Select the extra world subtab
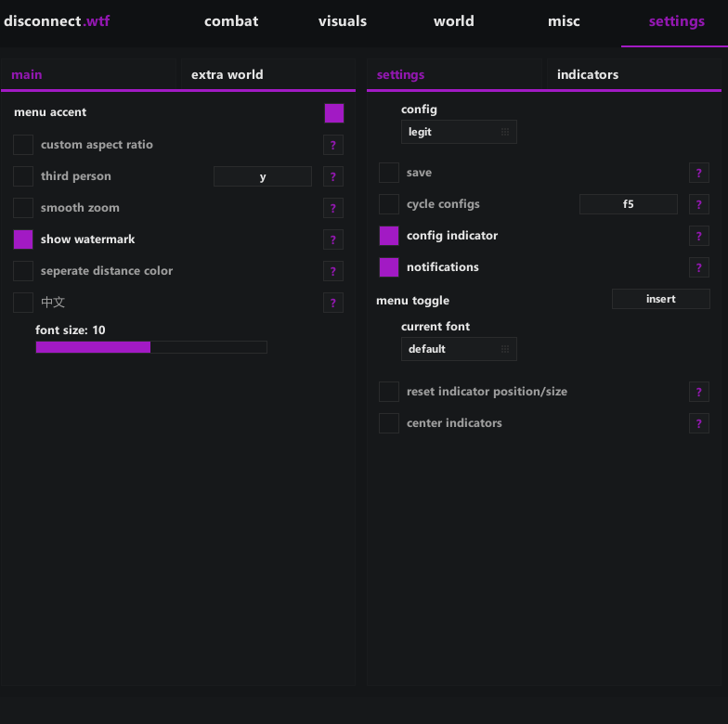728x724 pixels. [x=227, y=75]
